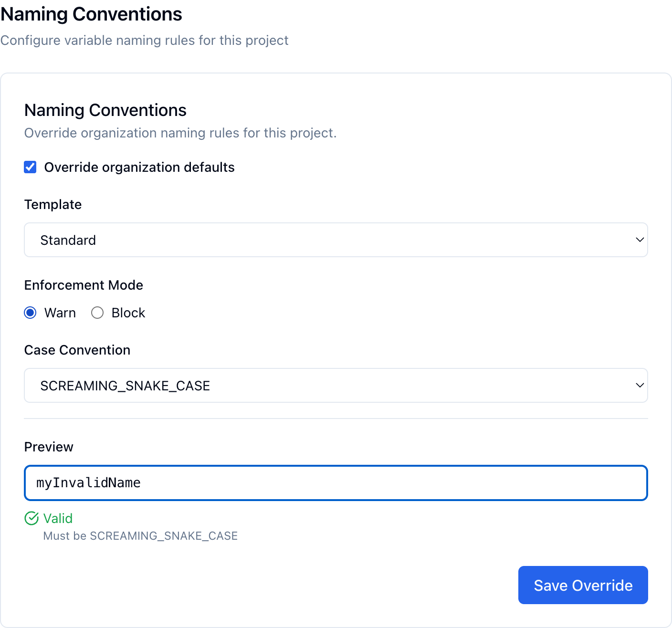Click the Valid status text
Screen dimensions: 672x628
click(x=58, y=518)
